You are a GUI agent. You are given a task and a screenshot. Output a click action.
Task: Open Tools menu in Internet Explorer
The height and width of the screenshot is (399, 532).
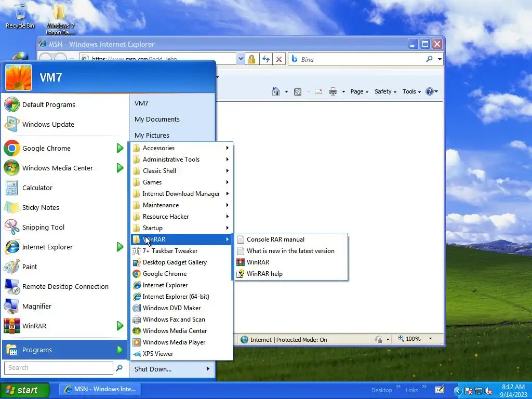pos(411,91)
